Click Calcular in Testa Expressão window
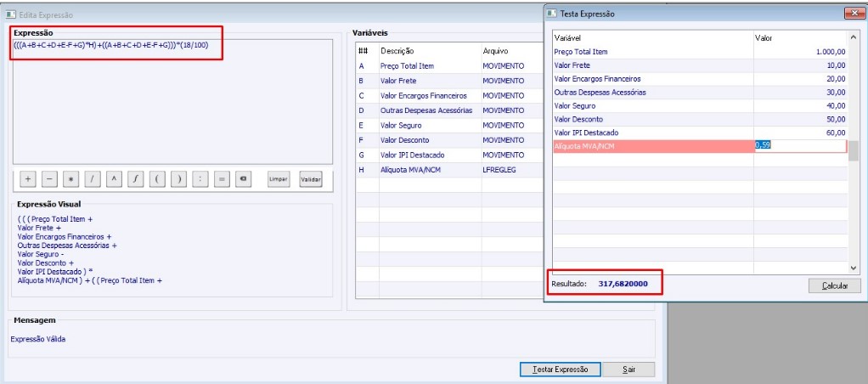Screen dimensions: 868x384 click(835, 286)
